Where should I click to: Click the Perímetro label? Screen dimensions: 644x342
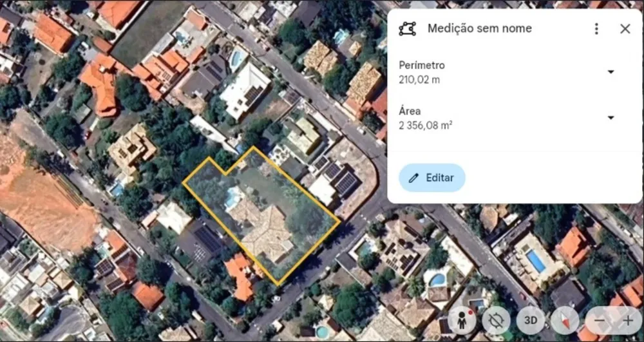(422, 65)
